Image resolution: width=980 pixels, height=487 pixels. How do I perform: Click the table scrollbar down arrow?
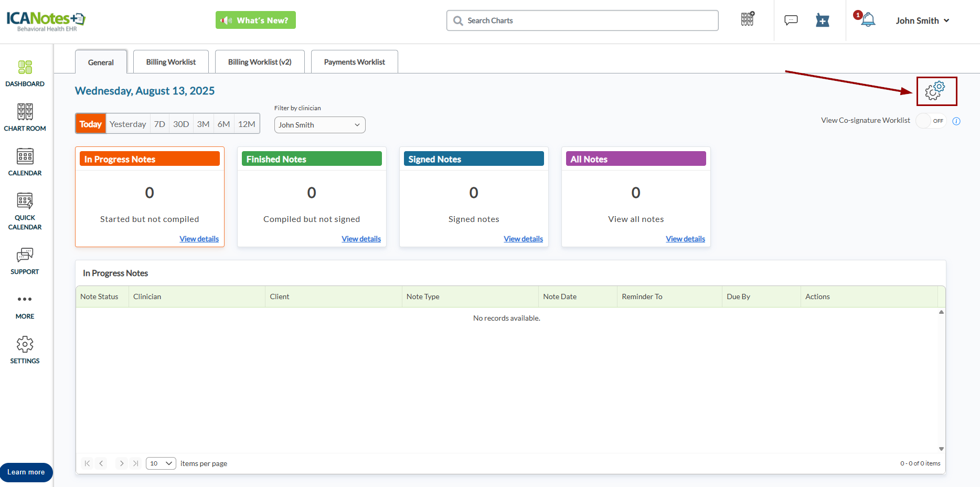941,449
